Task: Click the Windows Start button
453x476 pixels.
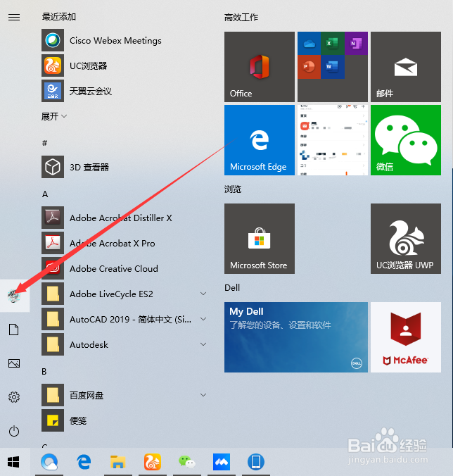Action: coord(13,462)
